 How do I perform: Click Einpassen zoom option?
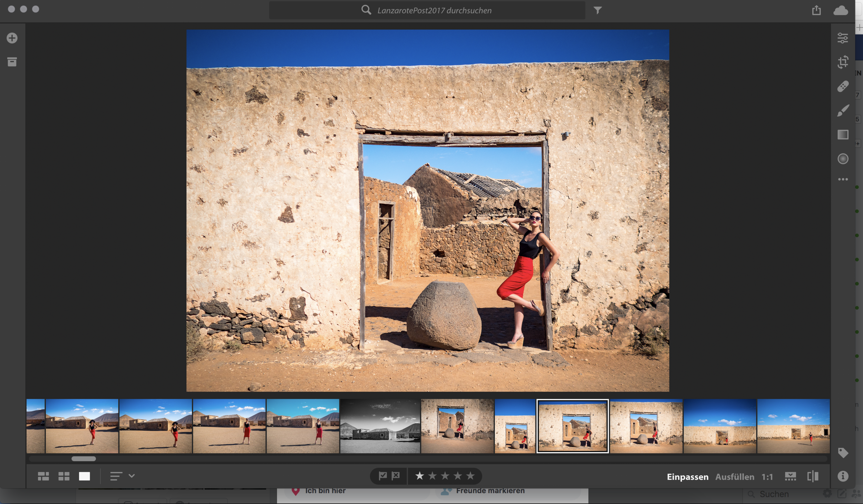click(x=687, y=477)
